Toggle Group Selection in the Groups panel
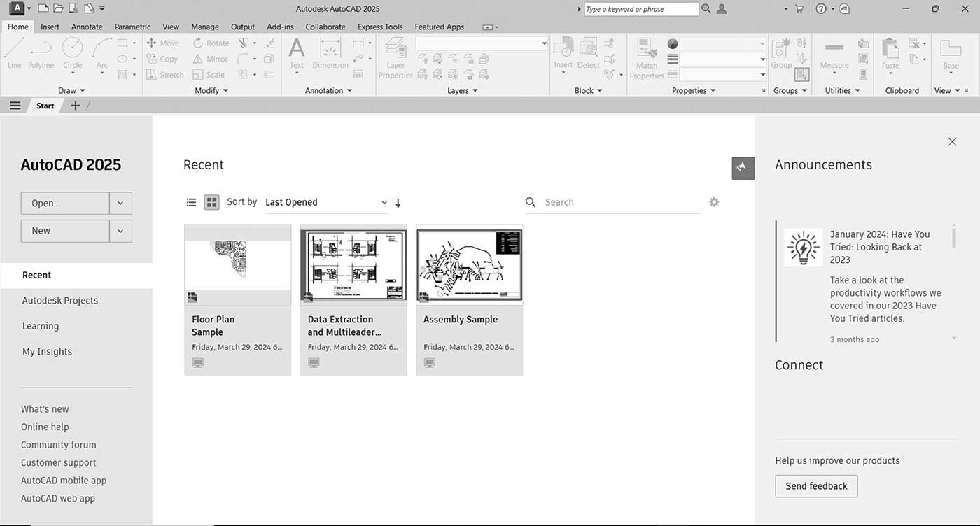 802,74
